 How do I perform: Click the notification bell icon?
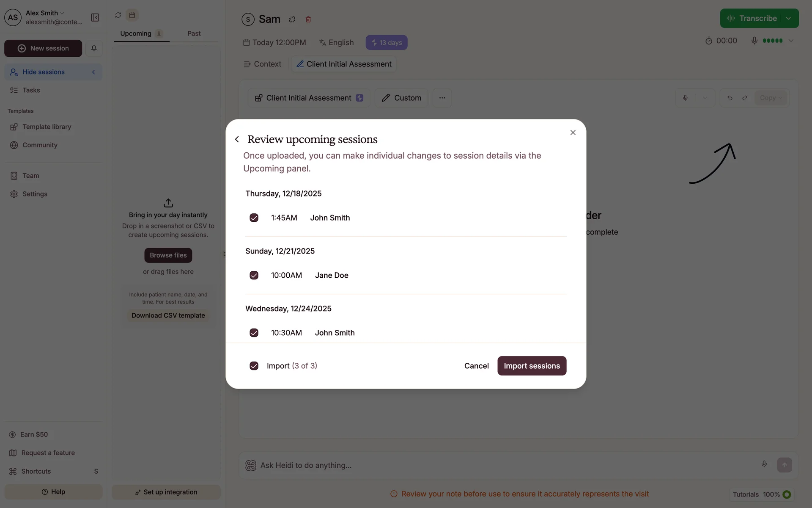tap(94, 48)
